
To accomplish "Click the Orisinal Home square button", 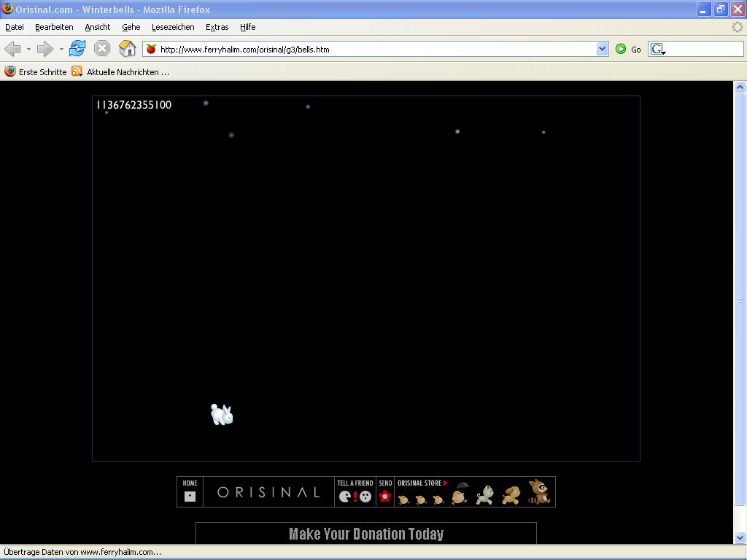I will 190,497.
